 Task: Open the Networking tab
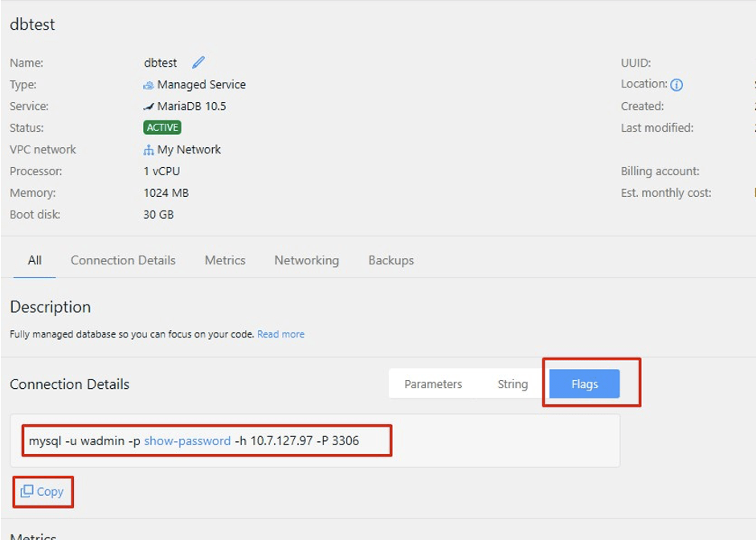pos(306,260)
